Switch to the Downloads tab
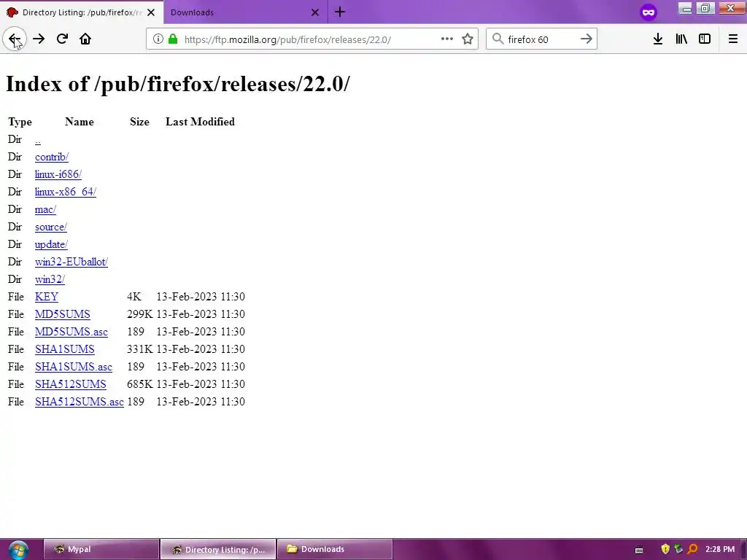Screen dimensions: 747x560 tap(239, 12)
